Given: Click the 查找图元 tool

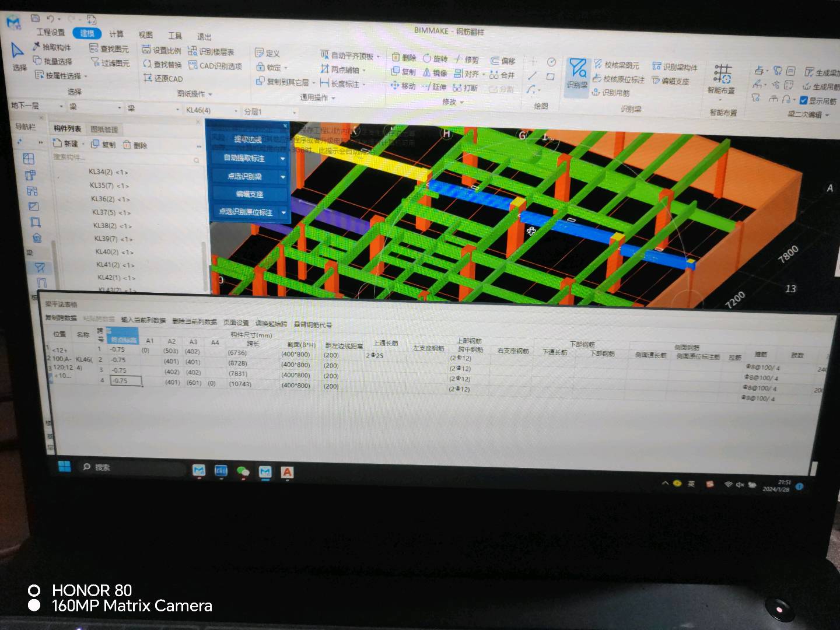Looking at the screenshot, I should [110, 48].
